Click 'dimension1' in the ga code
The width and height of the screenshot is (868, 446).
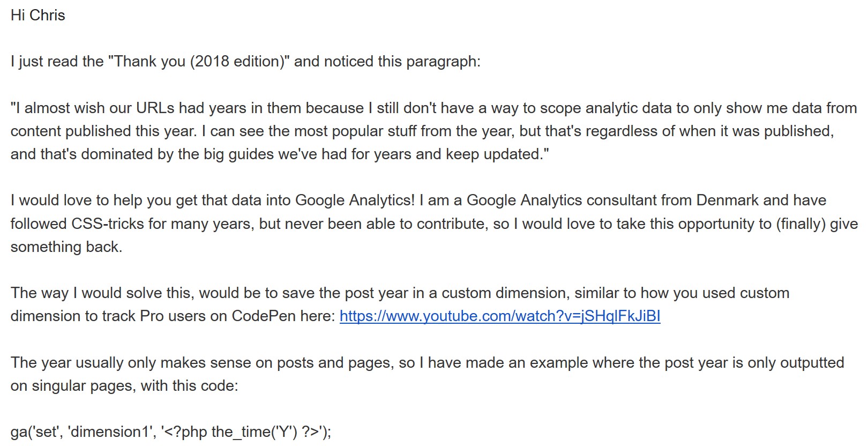[x=110, y=432]
